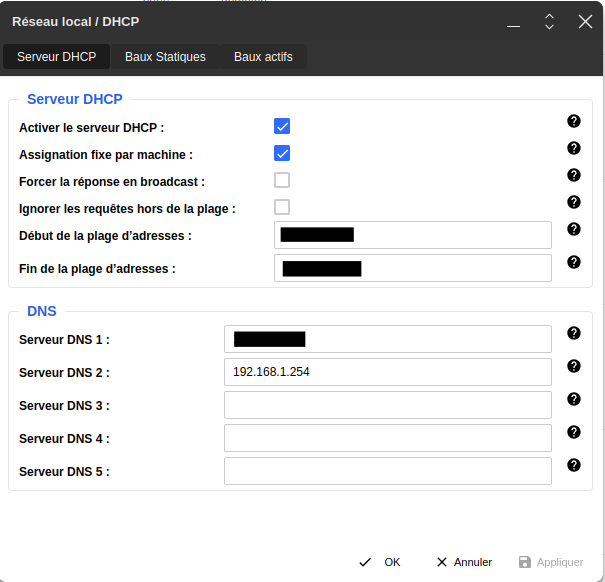The height and width of the screenshot is (582, 605).
Task: Click the Serveur DNS 2 field
Action: [x=387, y=372]
